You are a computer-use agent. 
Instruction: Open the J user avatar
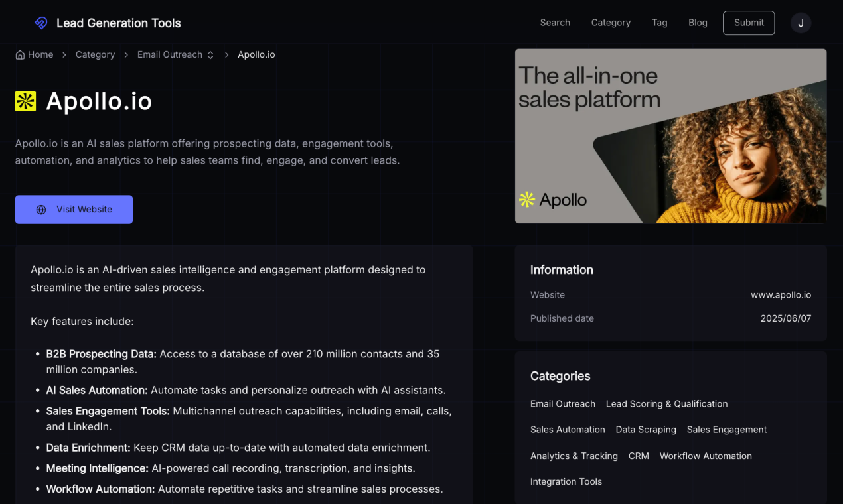(801, 23)
